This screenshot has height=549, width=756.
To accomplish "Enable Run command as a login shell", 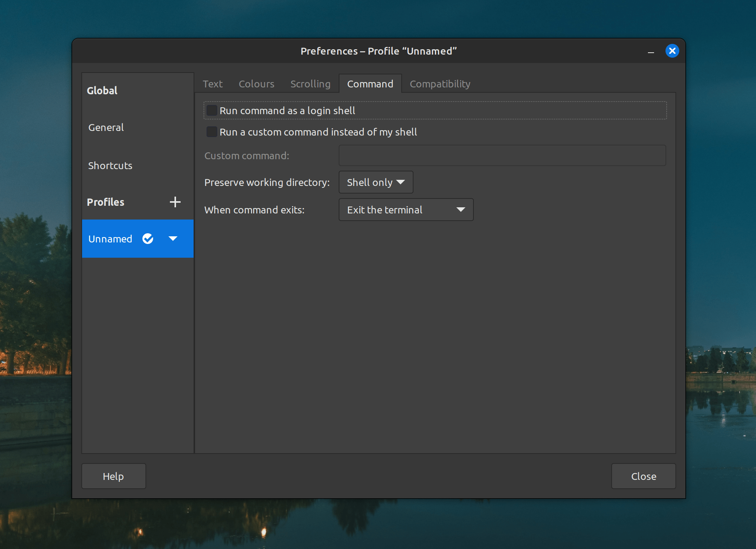I will pyautogui.click(x=212, y=110).
